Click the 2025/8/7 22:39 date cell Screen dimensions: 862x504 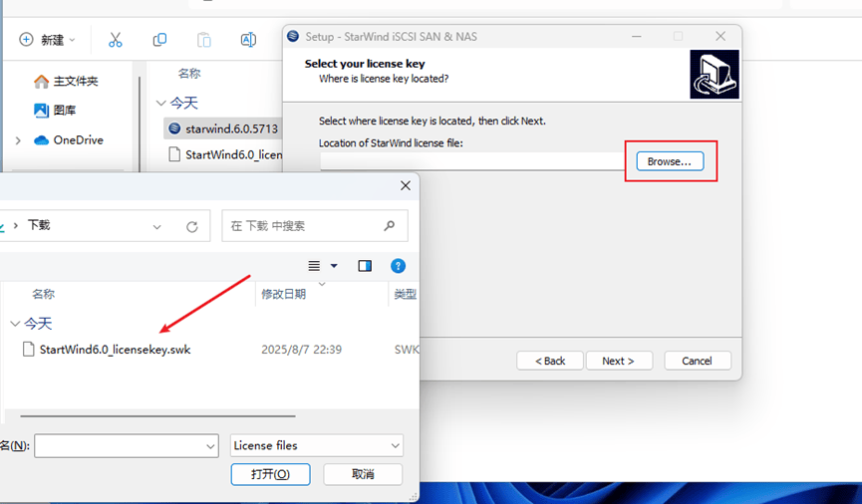(301, 350)
